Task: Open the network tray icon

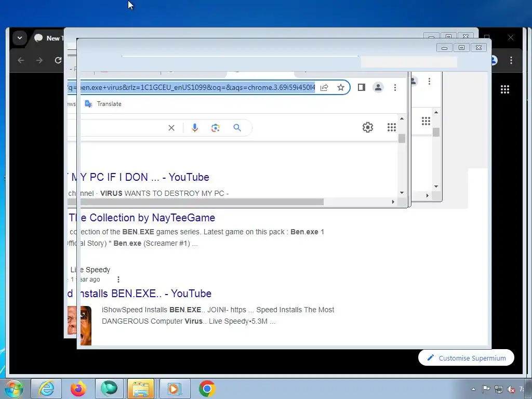Action: [x=498, y=389]
